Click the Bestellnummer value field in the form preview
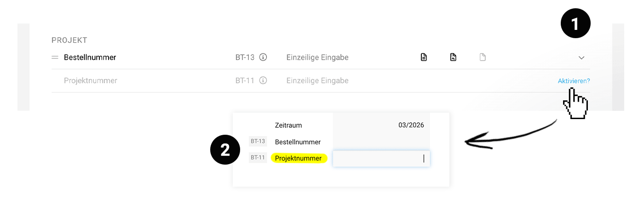This screenshot has width=644, height=206. click(381, 142)
